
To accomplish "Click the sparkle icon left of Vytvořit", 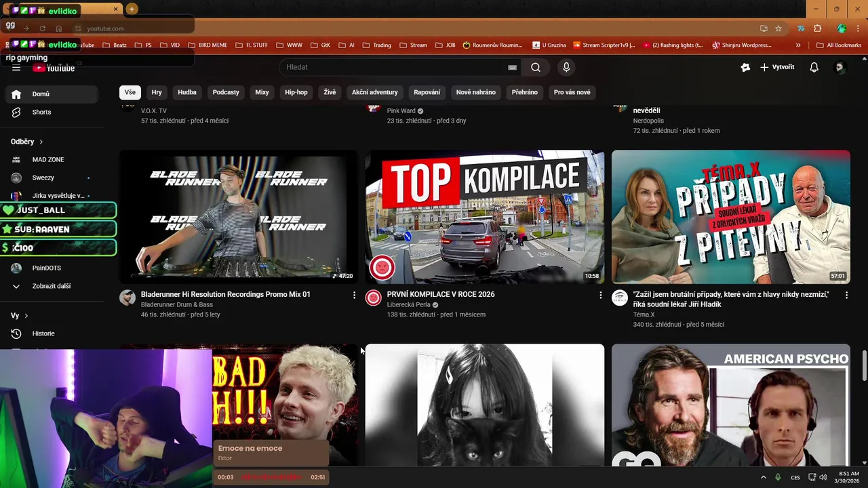I will pos(745,67).
